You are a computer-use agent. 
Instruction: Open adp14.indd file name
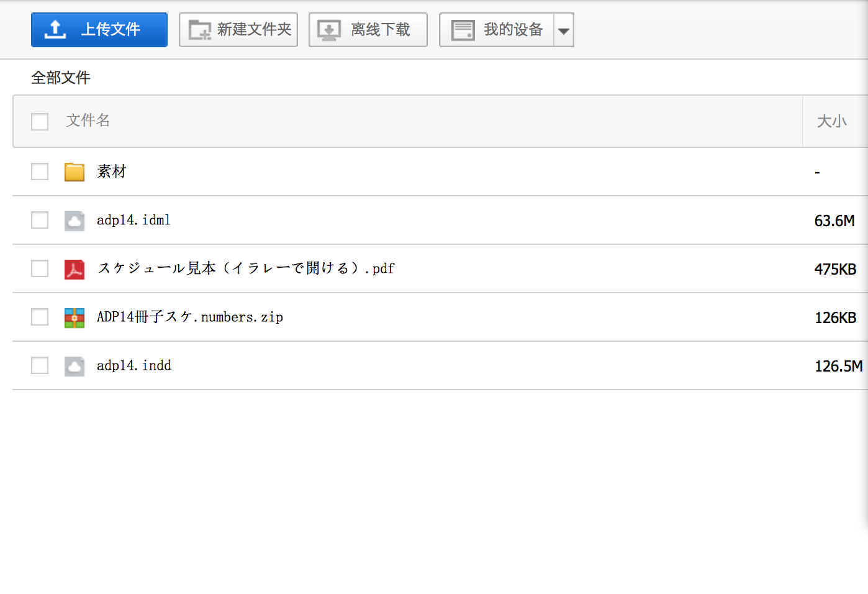click(134, 365)
